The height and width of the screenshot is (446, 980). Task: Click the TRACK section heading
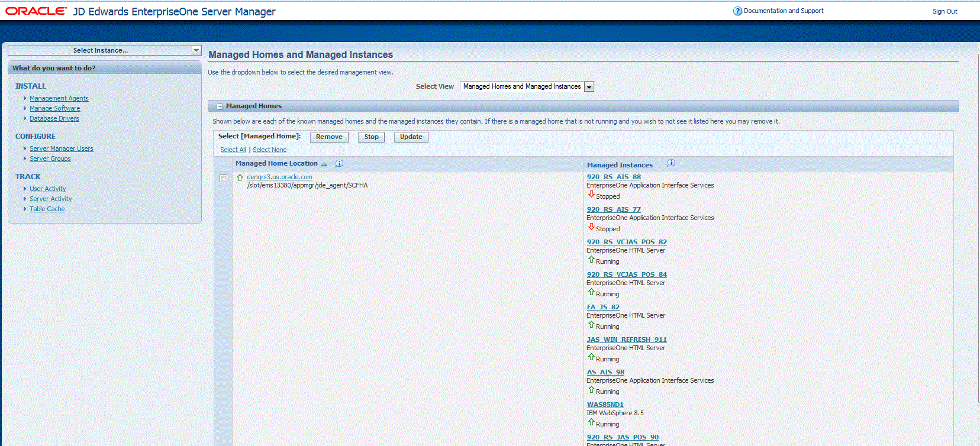click(28, 177)
